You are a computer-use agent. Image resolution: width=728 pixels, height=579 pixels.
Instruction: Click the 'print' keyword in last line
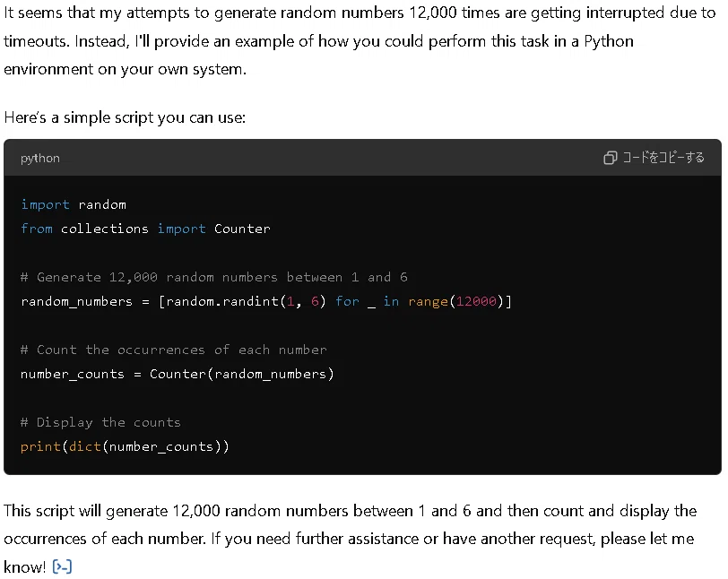[40, 446]
